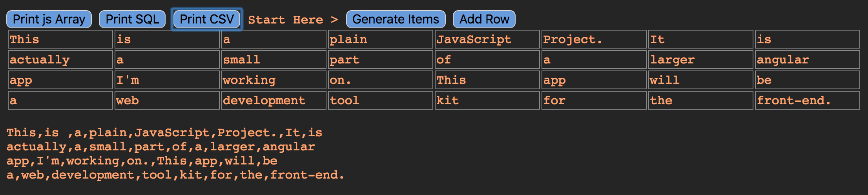This screenshot has width=868, height=195.
Task: Edit the 'larger' cell in second row
Action: [x=701, y=60]
